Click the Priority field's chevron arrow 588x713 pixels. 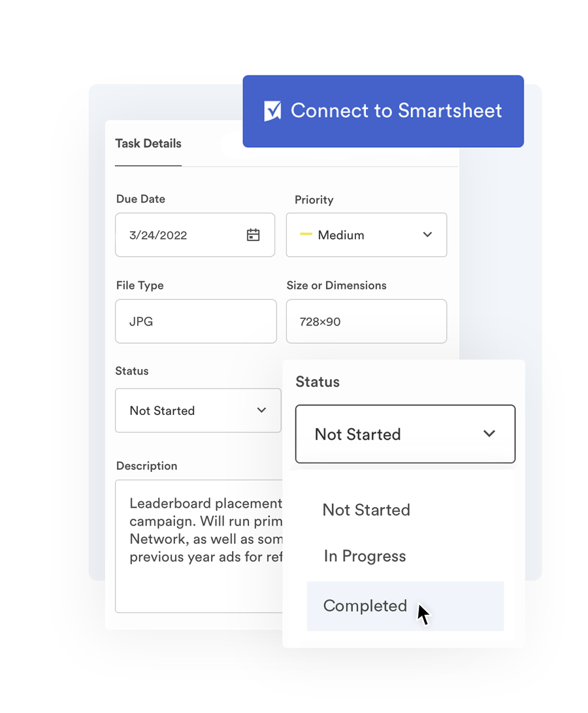click(x=427, y=235)
